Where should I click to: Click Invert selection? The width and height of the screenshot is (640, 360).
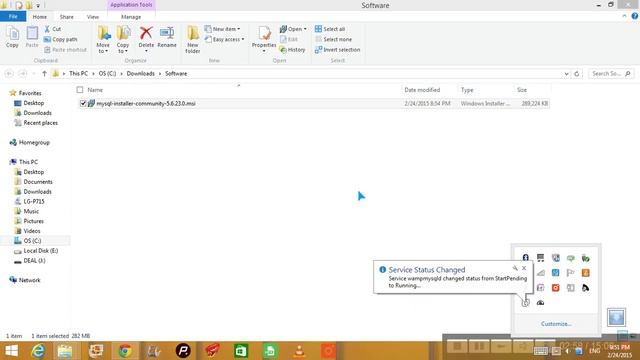pos(338,50)
